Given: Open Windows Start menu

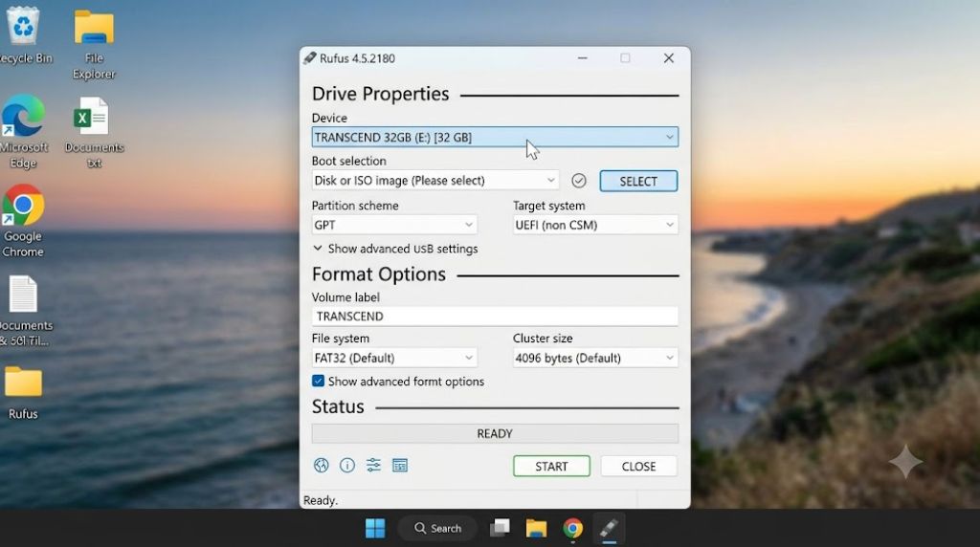Looking at the screenshot, I should pyautogui.click(x=375, y=528).
